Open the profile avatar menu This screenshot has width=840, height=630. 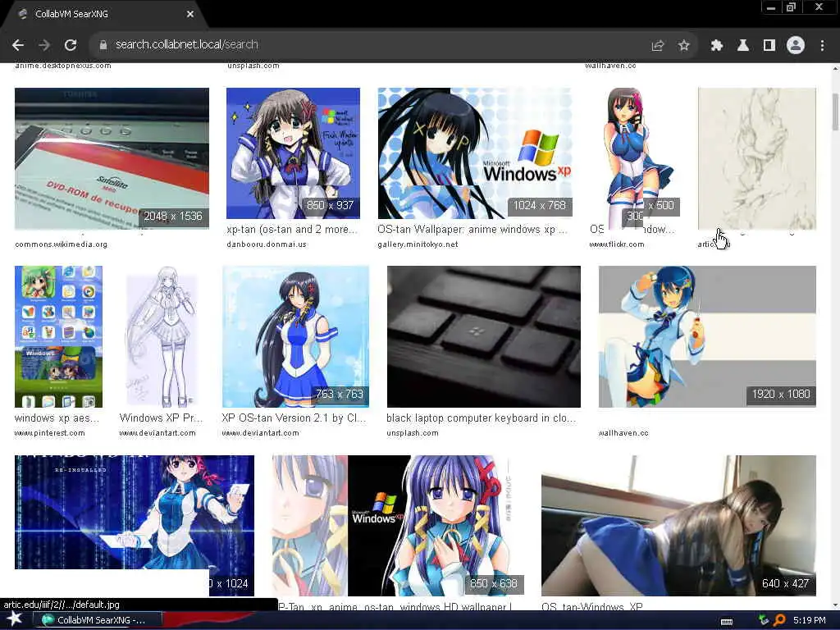[x=796, y=46]
